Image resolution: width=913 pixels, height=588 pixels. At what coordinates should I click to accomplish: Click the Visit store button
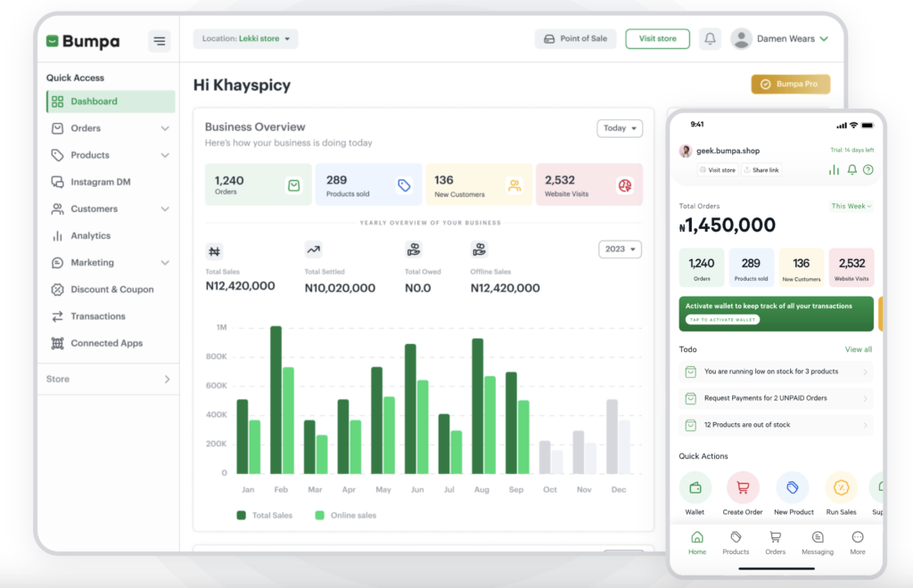pyautogui.click(x=657, y=39)
